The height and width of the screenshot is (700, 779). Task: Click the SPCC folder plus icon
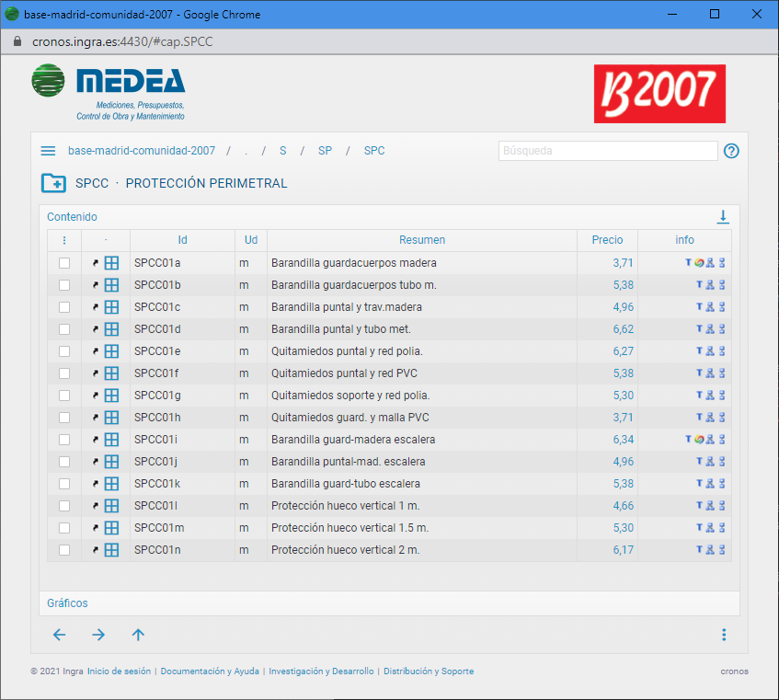53,183
